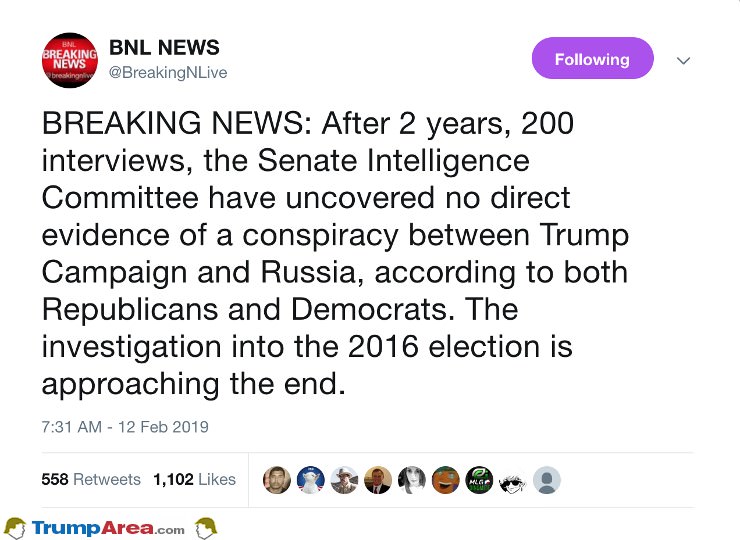The image size is (740, 540).
Task: View the 1,102 Likes list
Action: point(194,479)
